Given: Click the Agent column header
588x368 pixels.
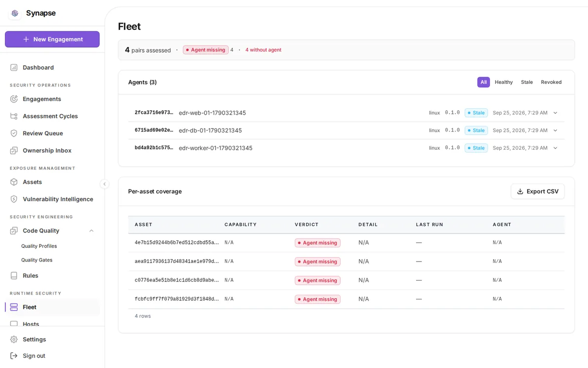Looking at the screenshot, I should tap(502, 225).
